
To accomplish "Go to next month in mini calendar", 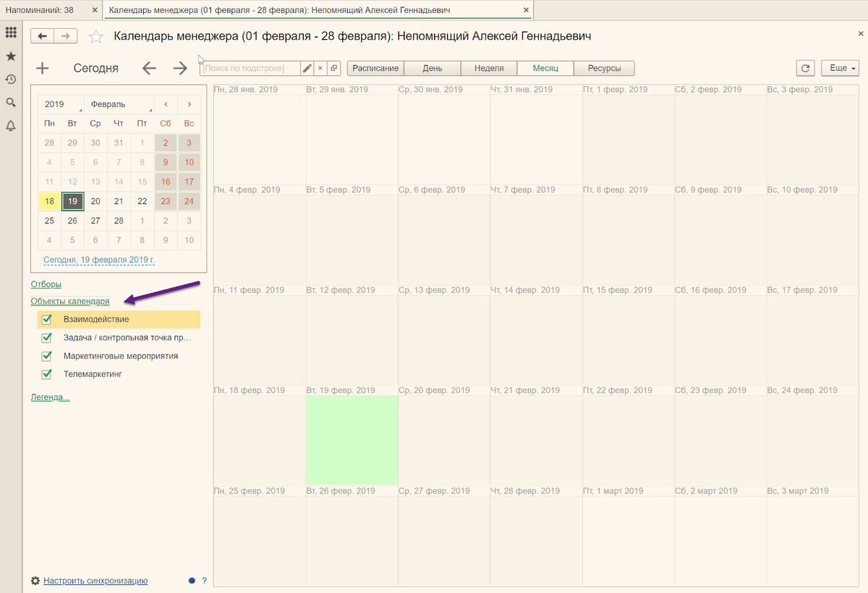I will click(x=190, y=104).
